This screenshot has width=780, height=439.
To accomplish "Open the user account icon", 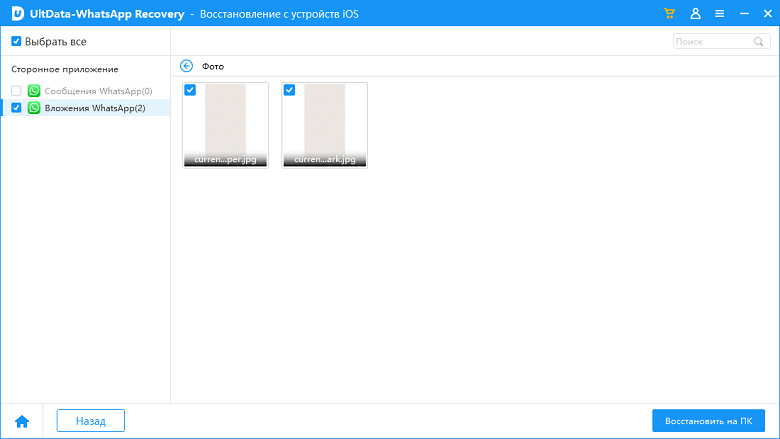I will click(695, 13).
